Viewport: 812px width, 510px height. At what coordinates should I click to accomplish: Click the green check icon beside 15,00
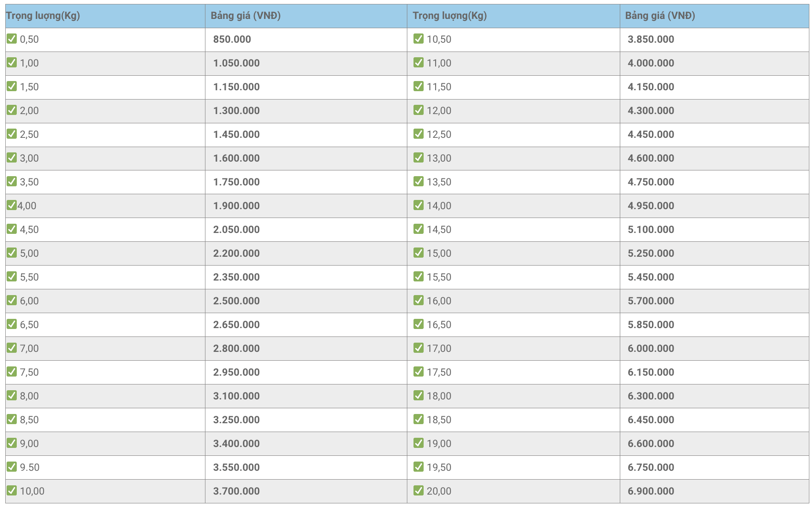click(x=418, y=253)
